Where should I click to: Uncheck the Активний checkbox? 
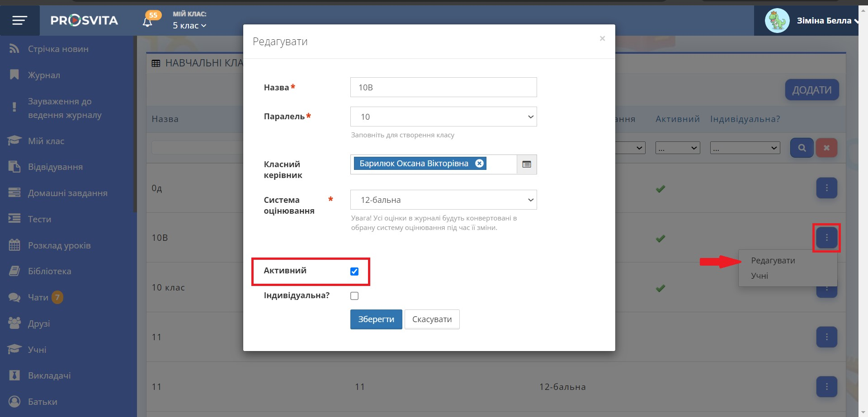(x=354, y=272)
